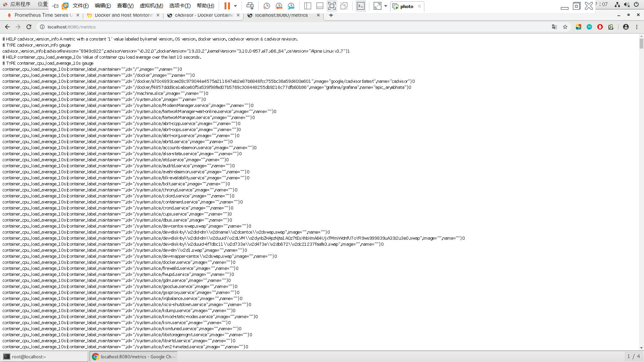Click the Chrome profile avatar icon
This screenshot has height=362, width=644.
pyautogui.click(x=626, y=27)
